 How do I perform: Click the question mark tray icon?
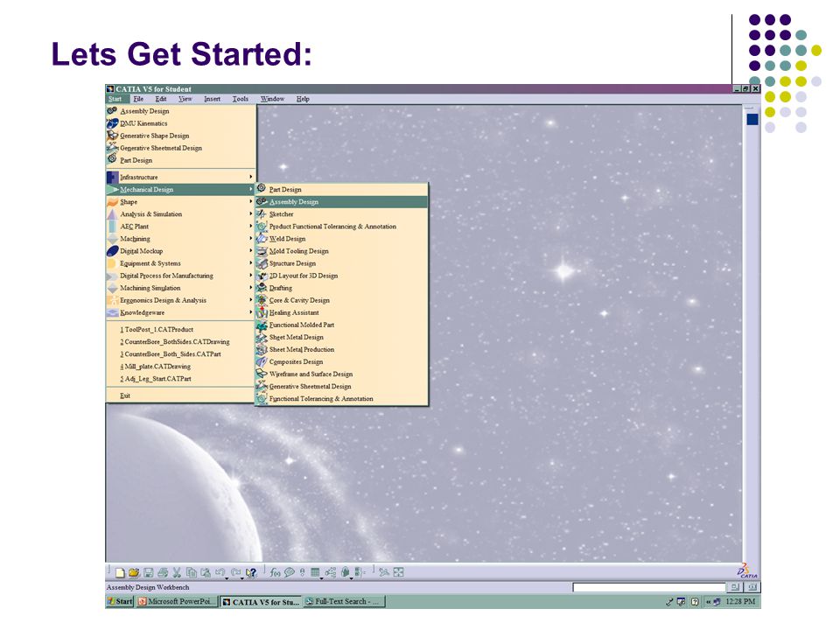(x=694, y=602)
